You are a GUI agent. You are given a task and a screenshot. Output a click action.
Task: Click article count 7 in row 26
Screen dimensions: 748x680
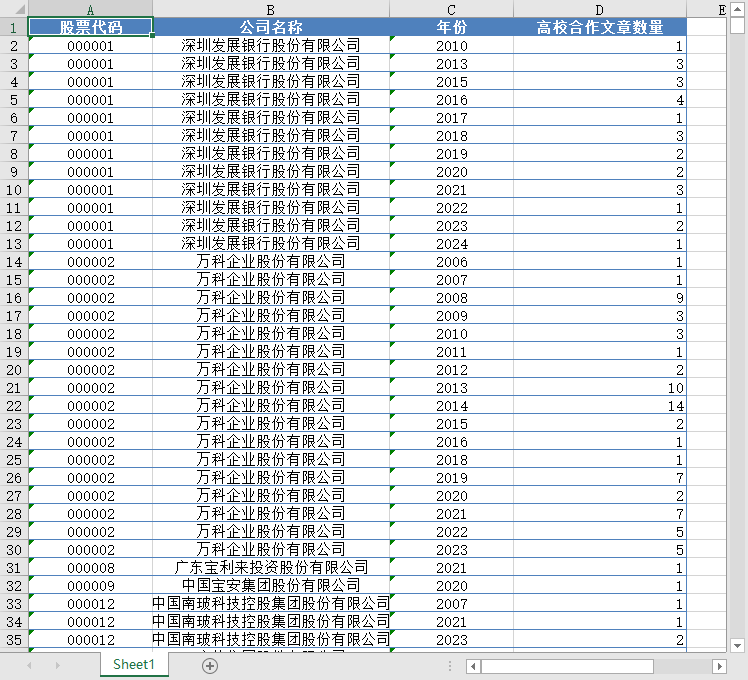[x=600, y=478]
